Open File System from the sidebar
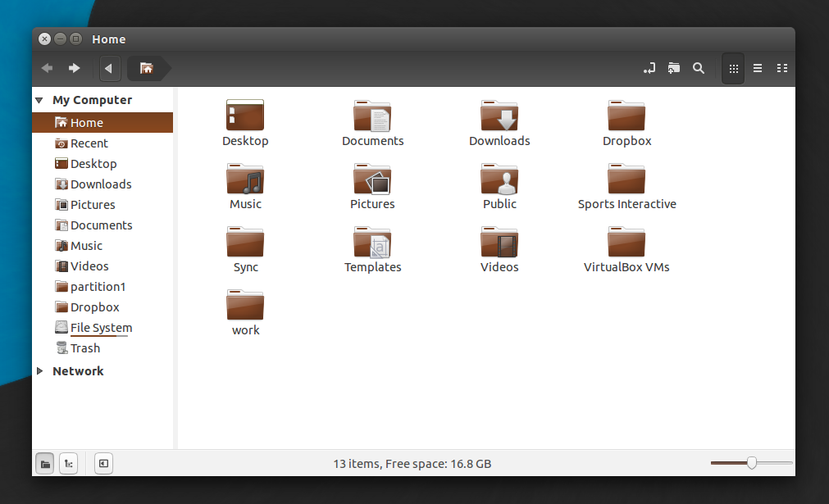Screen dimensions: 829x504 pos(100,327)
